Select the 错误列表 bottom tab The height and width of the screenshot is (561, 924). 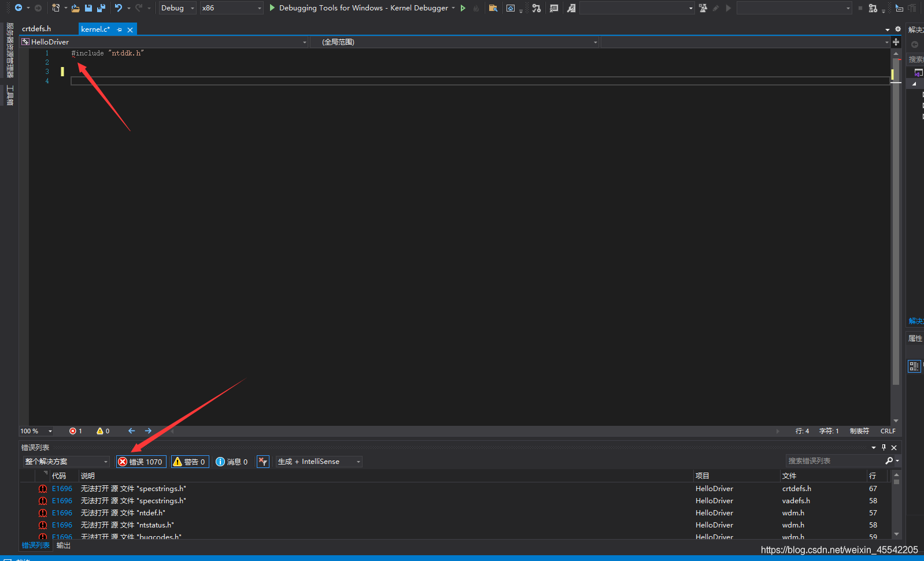coord(36,545)
